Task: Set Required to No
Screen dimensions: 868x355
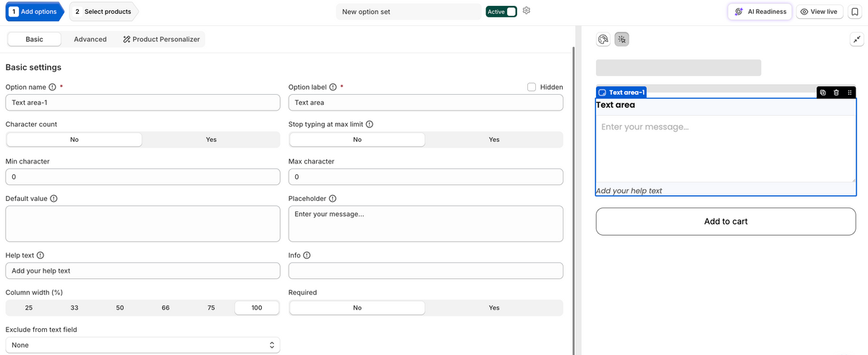Action: click(357, 308)
